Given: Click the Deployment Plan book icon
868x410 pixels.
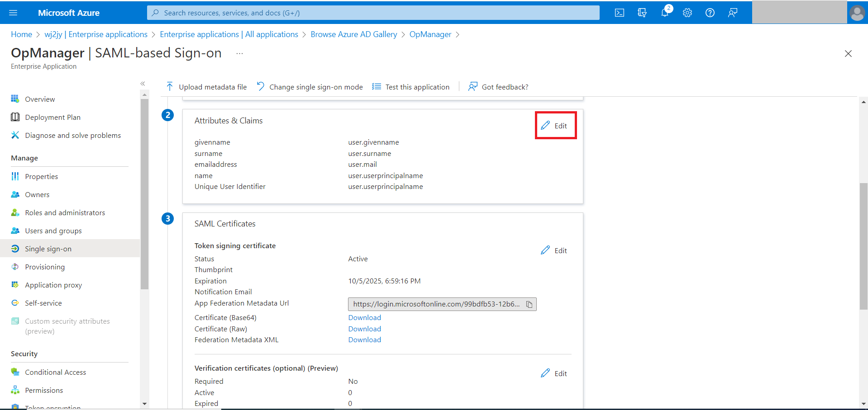Looking at the screenshot, I should 15,117.
